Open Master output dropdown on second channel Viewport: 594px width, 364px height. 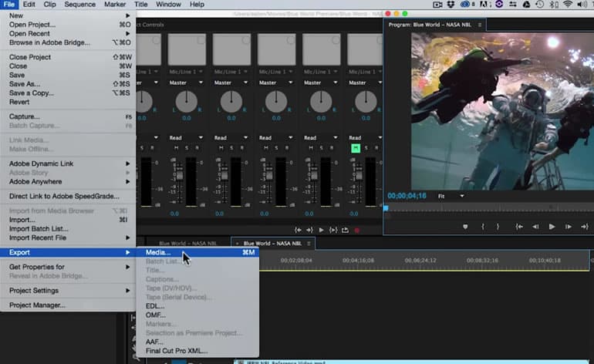tap(186, 83)
